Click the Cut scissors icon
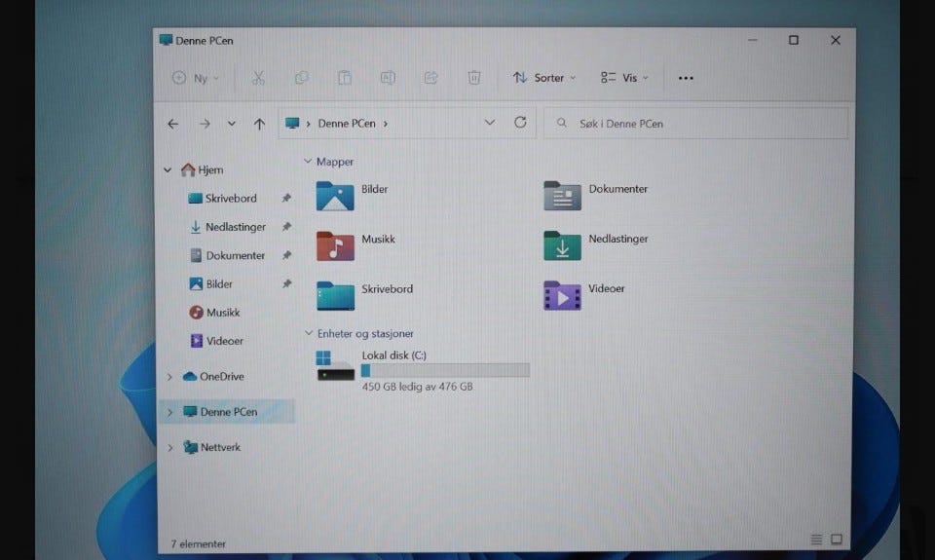 click(x=258, y=78)
